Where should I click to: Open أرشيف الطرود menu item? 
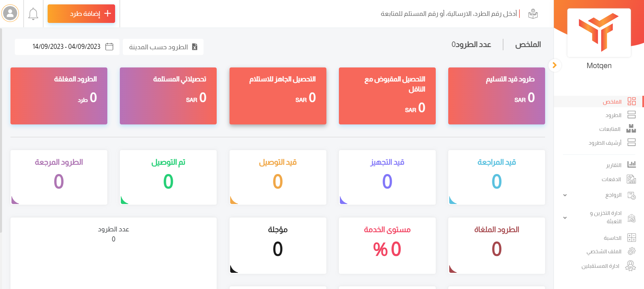coord(605,143)
